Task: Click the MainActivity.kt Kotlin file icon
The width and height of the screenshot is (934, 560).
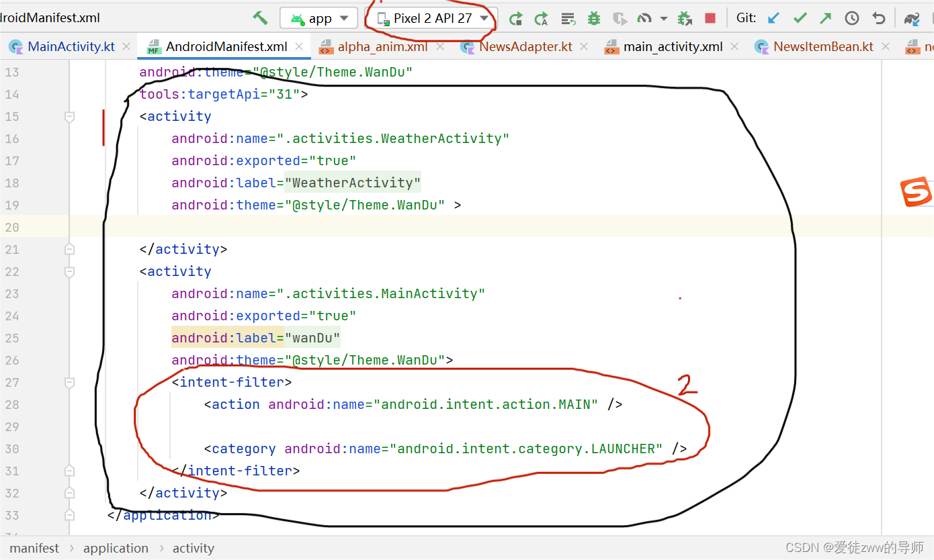Action: click(x=16, y=46)
